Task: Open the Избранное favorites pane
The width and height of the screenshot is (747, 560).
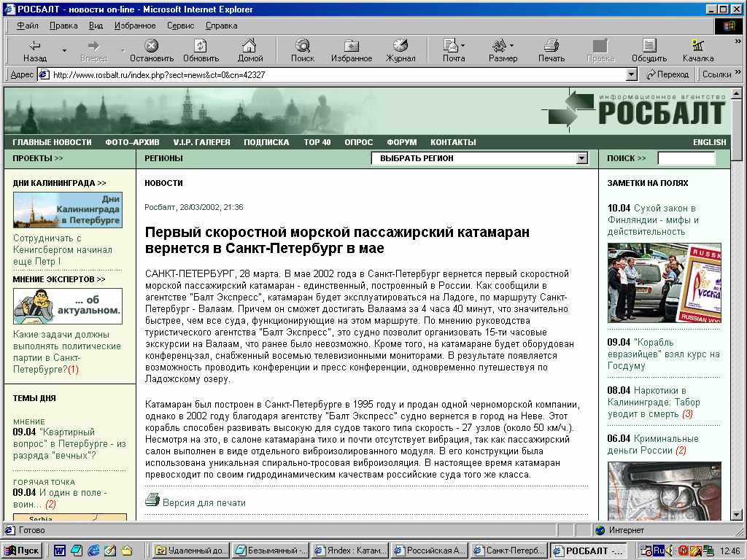Action: pos(352,51)
